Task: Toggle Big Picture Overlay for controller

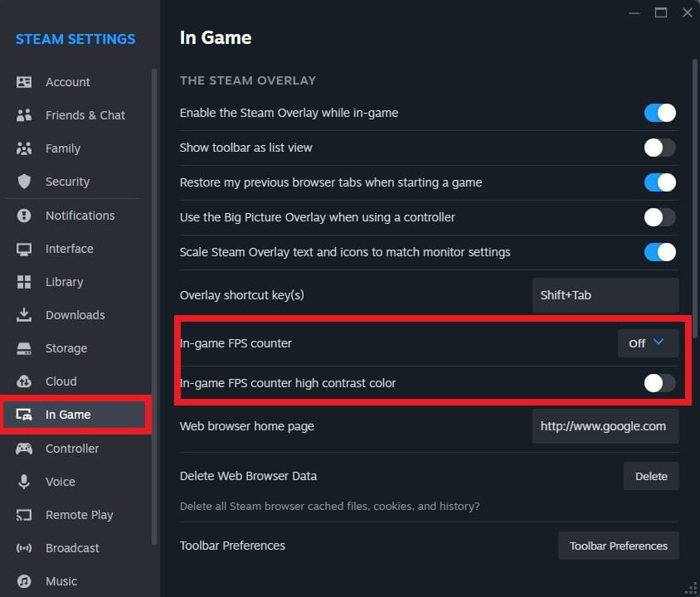Action: point(660,217)
